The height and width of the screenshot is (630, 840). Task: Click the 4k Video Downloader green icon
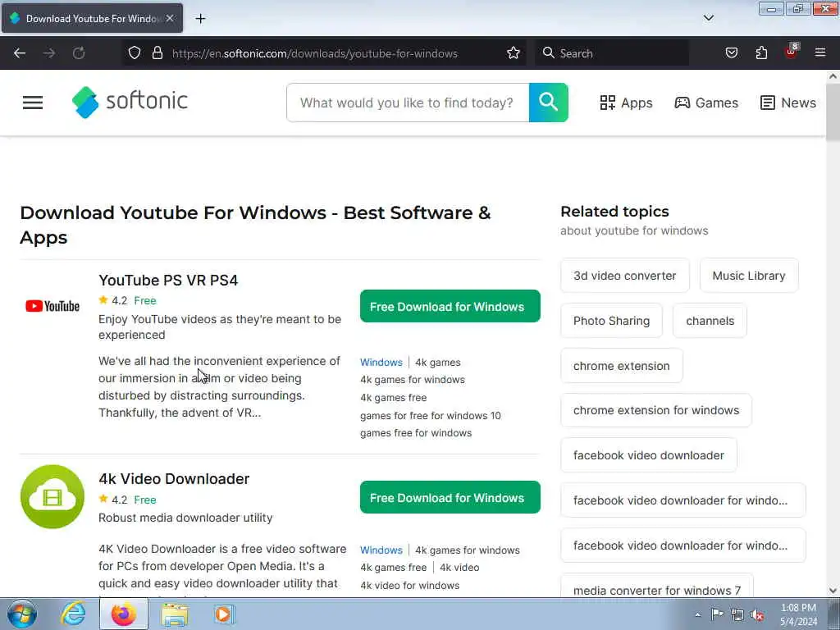click(x=52, y=496)
